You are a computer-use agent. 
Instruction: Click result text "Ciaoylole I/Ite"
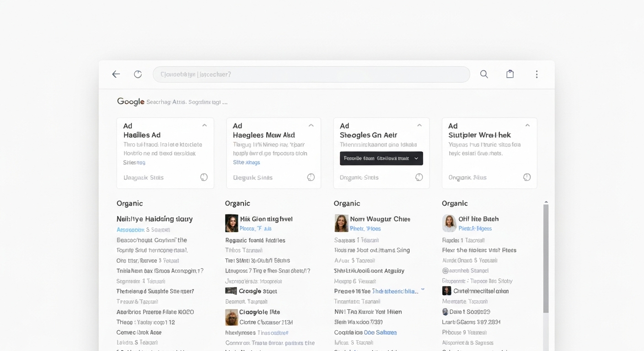259,312
